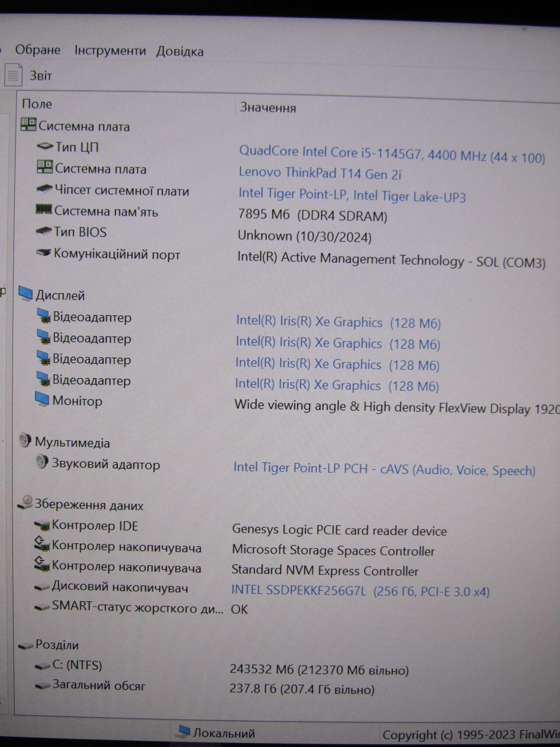
Task: Select the Intel(R) Active Management Technology value
Action: (x=391, y=260)
